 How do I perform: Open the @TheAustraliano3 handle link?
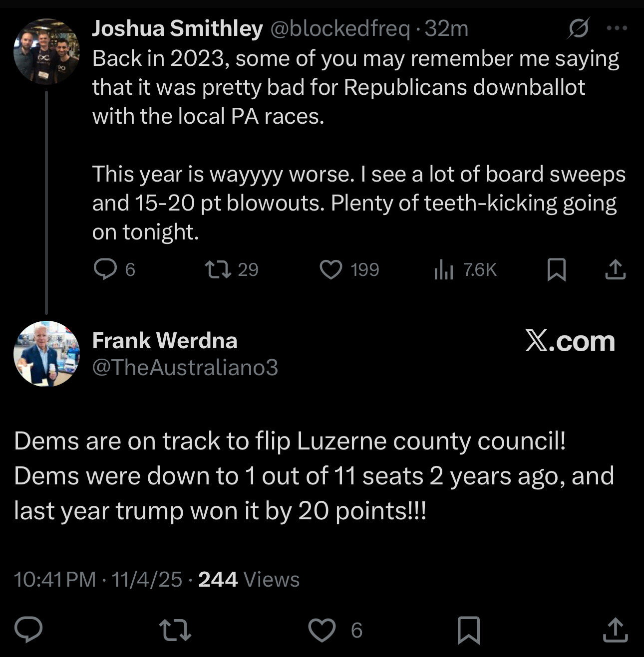185,368
